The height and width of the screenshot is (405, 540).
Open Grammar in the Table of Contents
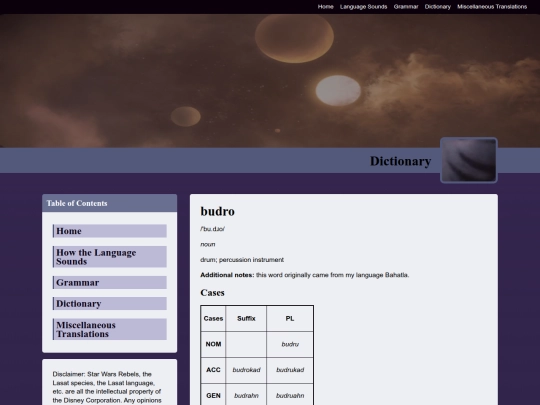tap(110, 282)
